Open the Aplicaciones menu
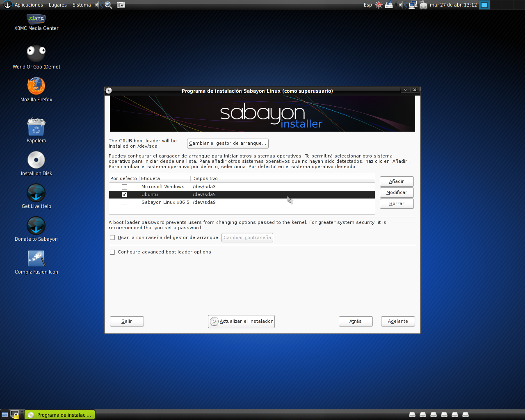 click(x=29, y=5)
